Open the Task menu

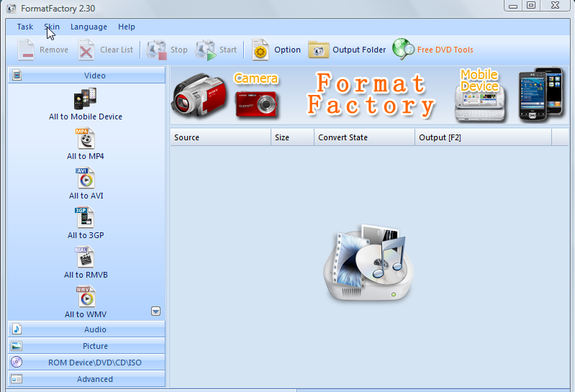(x=25, y=27)
